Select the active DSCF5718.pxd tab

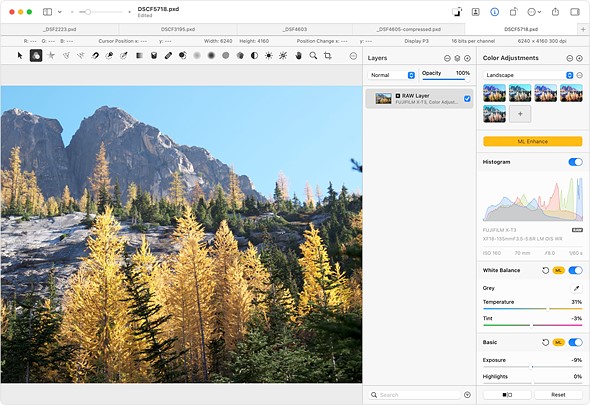click(x=521, y=29)
